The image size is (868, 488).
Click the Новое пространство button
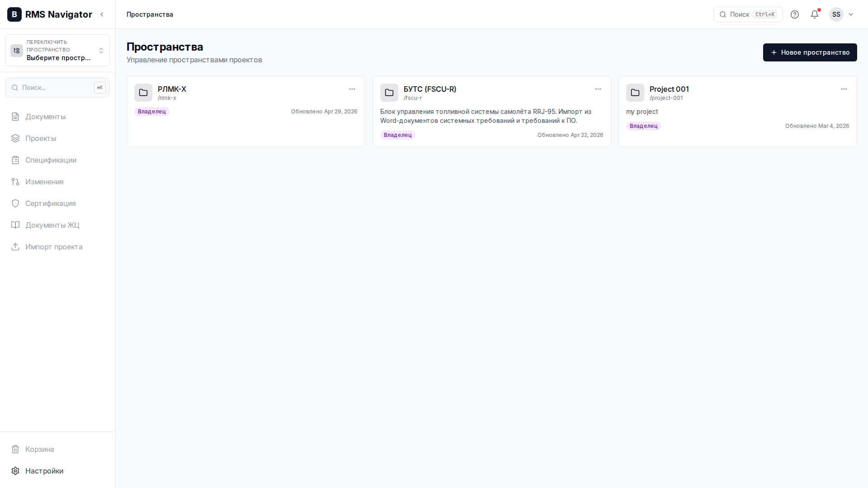pos(810,52)
